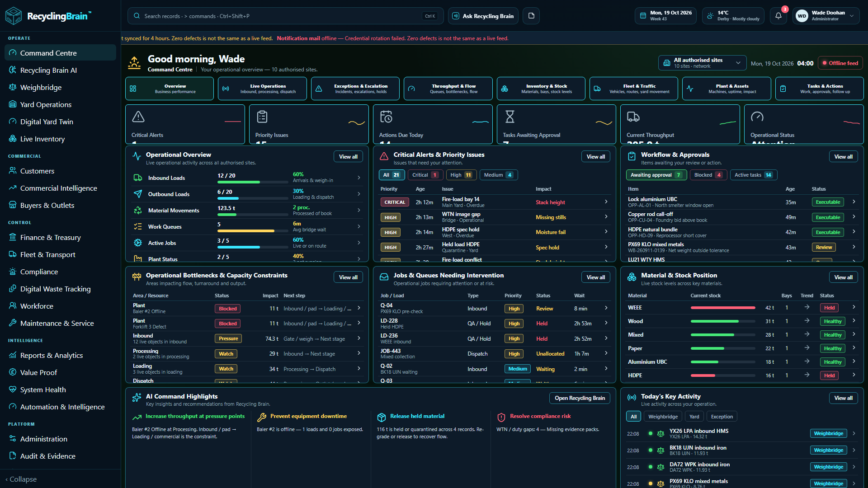Filter alerts by High chip
This screenshot has height=488, width=868.
click(x=461, y=175)
